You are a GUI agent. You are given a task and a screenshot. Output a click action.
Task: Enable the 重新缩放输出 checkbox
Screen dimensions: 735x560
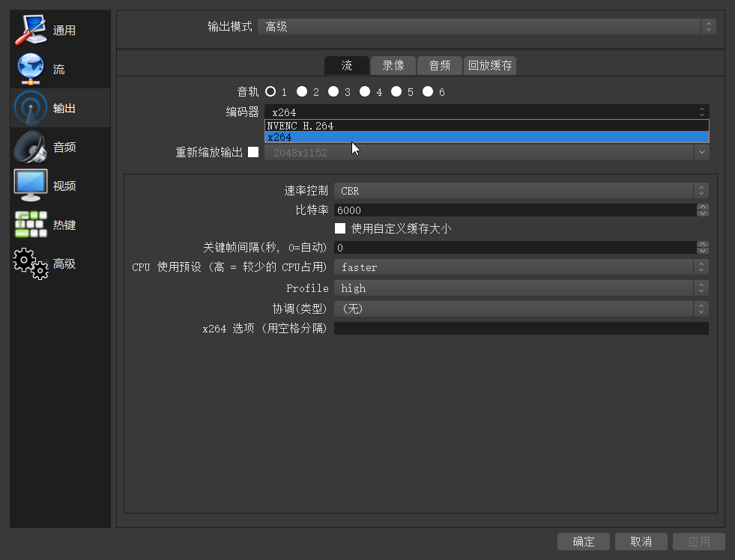(253, 152)
